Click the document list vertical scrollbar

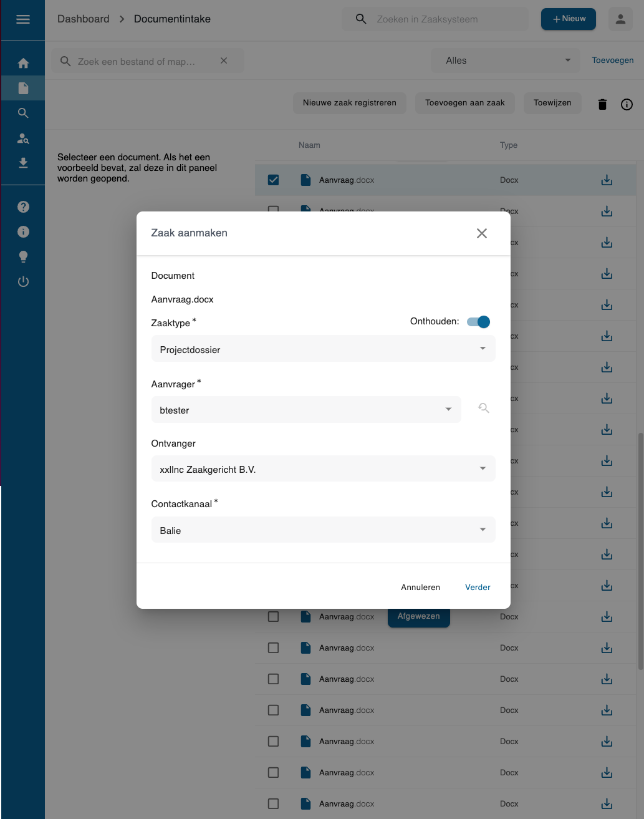[640, 551]
